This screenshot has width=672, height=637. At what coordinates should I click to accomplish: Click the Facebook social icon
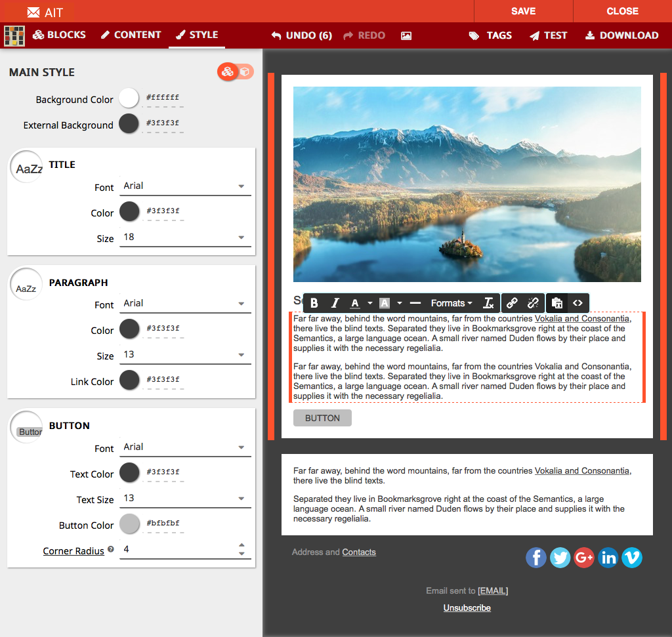click(x=536, y=558)
